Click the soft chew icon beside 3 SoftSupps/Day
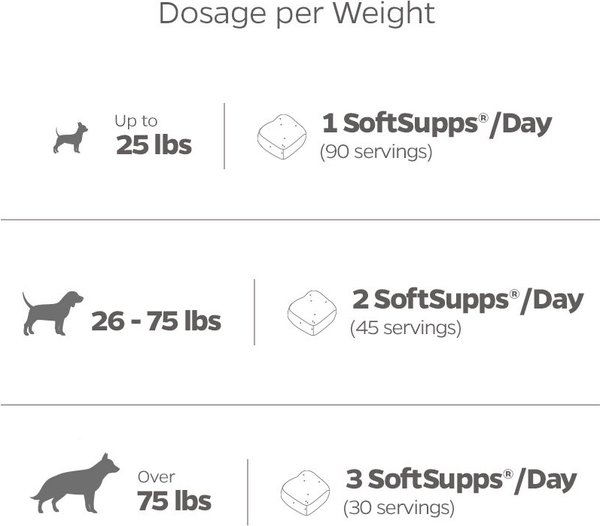The width and height of the screenshot is (600, 526). tap(304, 488)
